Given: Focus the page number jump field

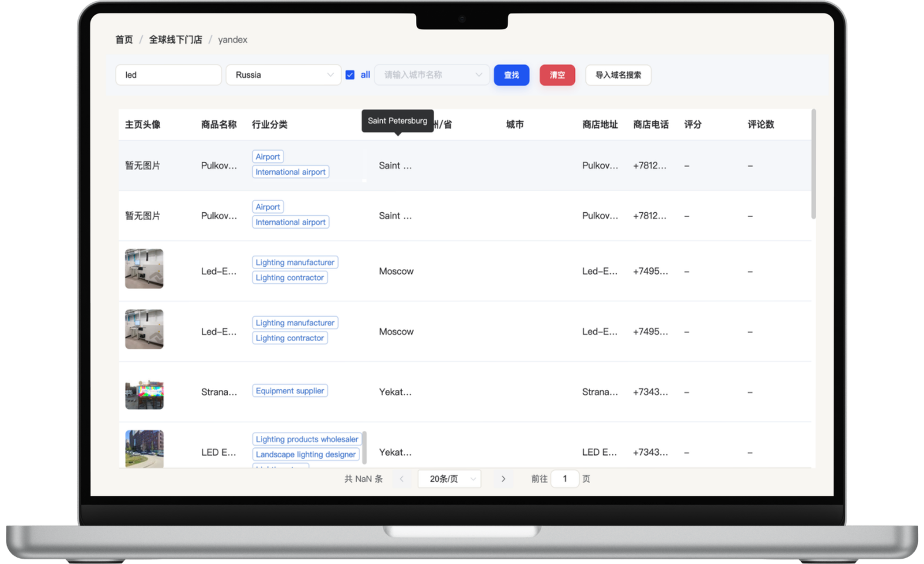Looking at the screenshot, I should pyautogui.click(x=565, y=479).
